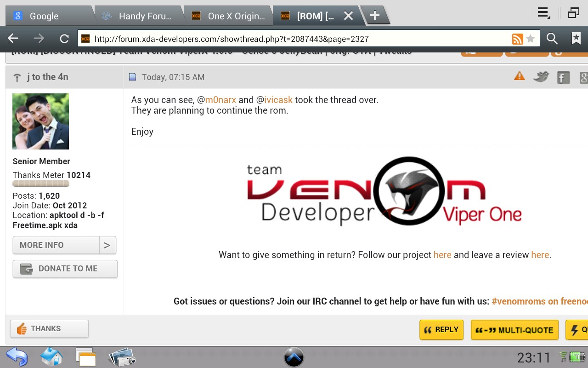Open user status icon beside j to the 4n
This screenshot has width=588, height=368.
17,78
